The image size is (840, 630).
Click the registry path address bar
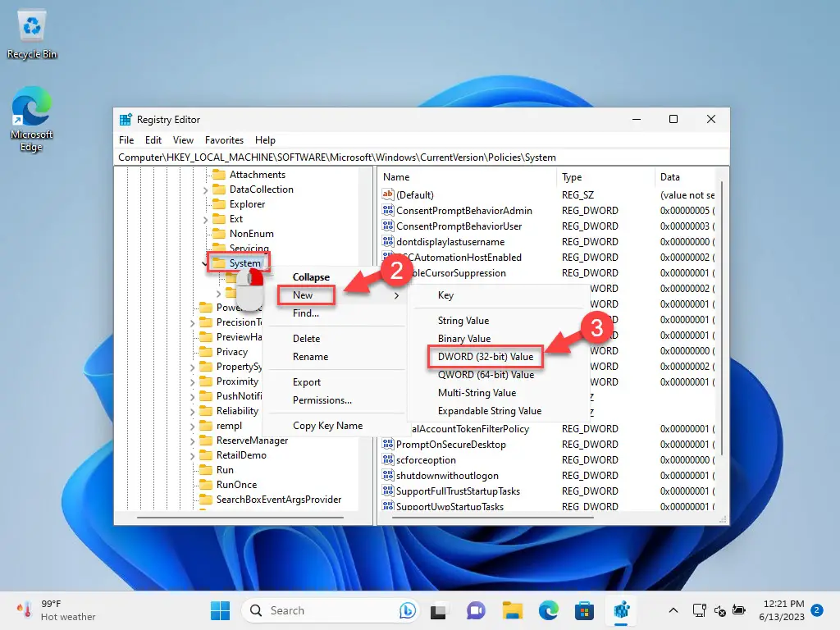click(421, 157)
